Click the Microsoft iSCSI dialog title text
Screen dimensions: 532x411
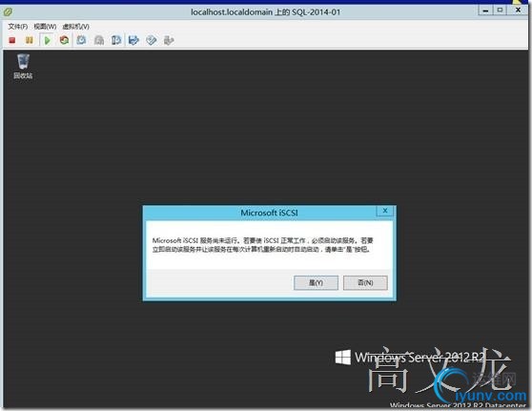tap(270, 213)
